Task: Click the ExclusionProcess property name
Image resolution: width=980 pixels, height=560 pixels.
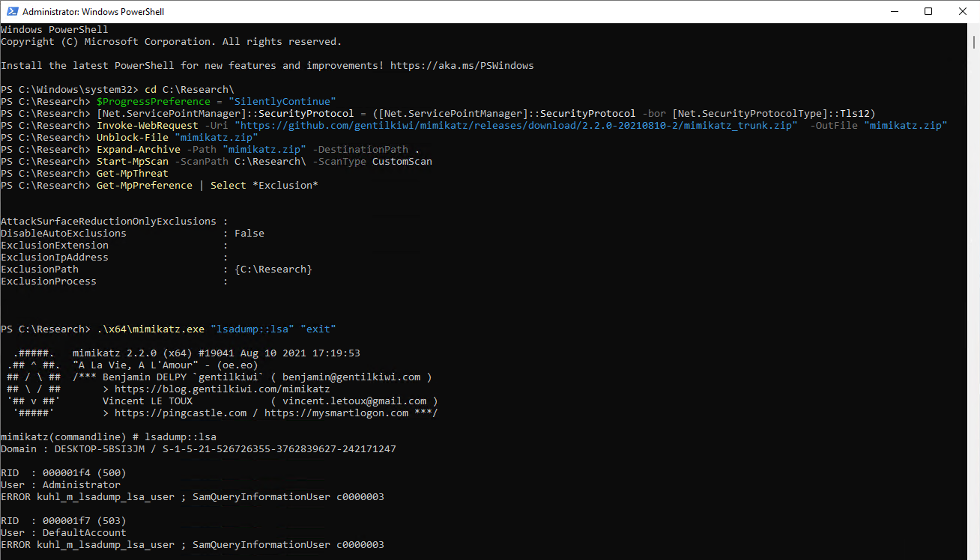Action: click(x=49, y=281)
